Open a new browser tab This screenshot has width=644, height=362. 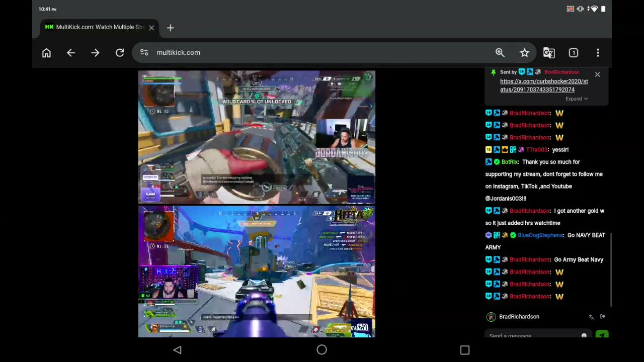click(170, 28)
